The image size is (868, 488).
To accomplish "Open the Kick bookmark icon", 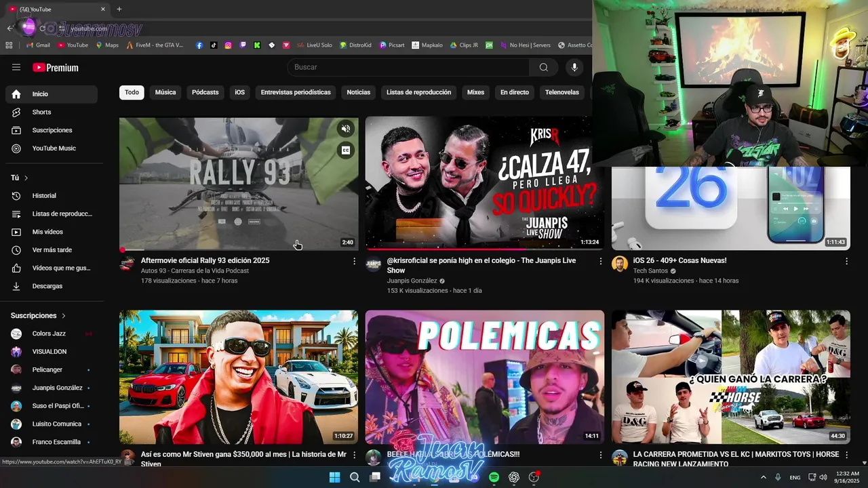I will pyautogui.click(x=257, y=45).
